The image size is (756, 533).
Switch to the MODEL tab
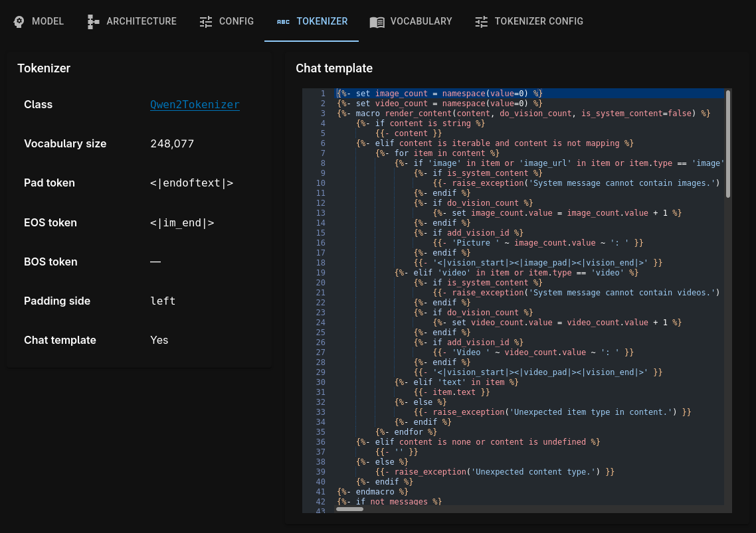click(x=39, y=21)
